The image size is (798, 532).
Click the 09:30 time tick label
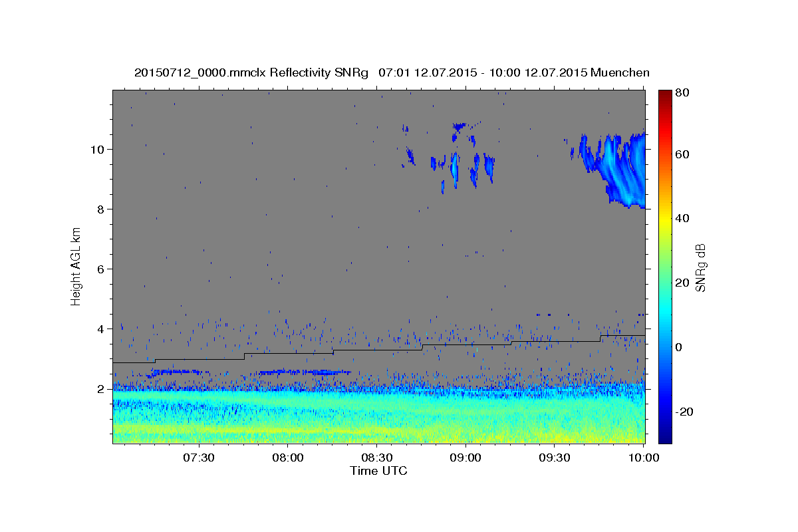click(554, 458)
